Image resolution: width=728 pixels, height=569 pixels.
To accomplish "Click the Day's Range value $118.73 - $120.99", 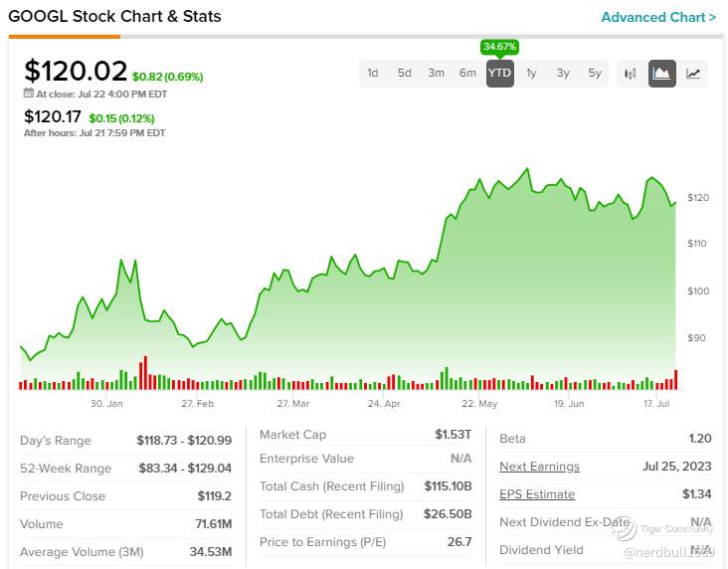I will click(184, 441).
